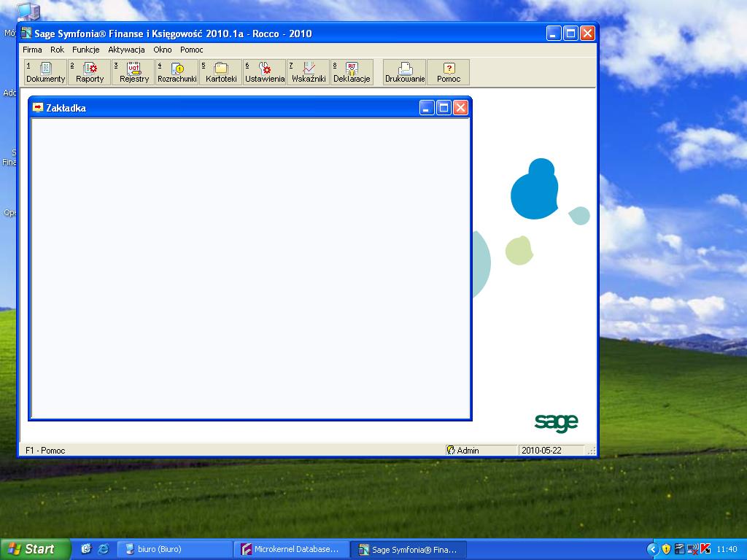This screenshot has height=560, width=747.
Task: Open the Dokumenty toolbar button
Action: click(x=45, y=72)
